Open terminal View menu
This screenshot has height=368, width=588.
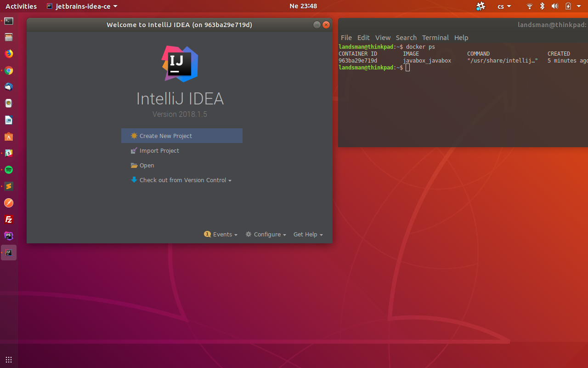[383, 38]
